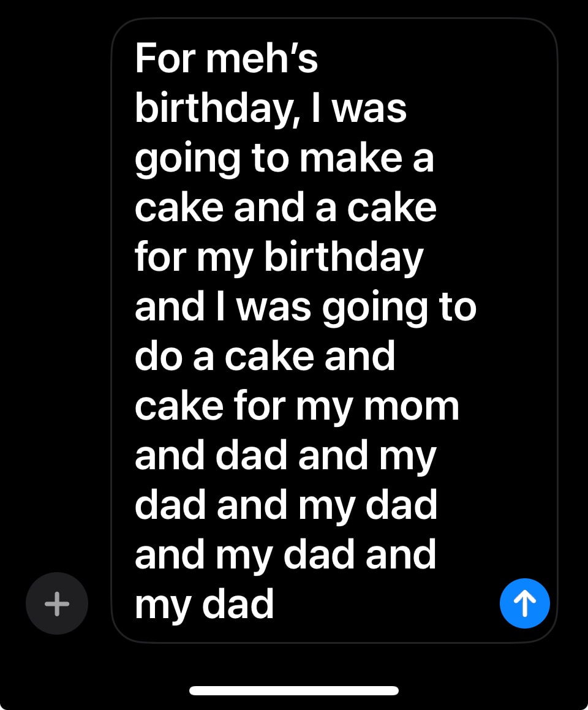The height and width of the screenshot is (710, 588).
Task: Place cursor after last line "my dad"
Action: tap(275, 605)
